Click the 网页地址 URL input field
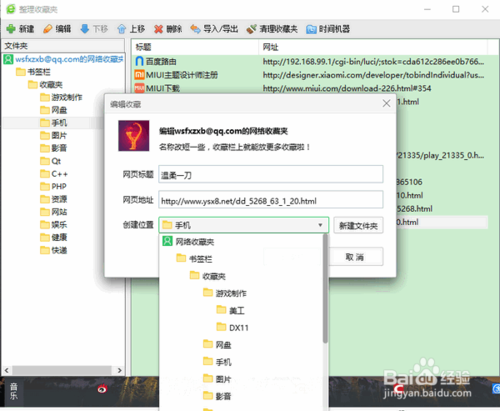The height and width of the screenshot is (411, 500). click(271, 200)
